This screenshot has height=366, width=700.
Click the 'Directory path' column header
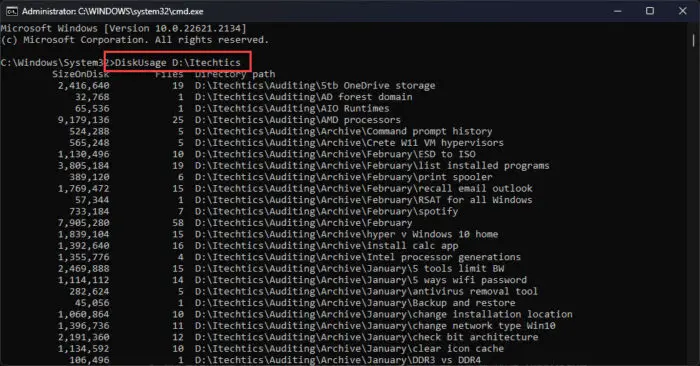point(235,74)
